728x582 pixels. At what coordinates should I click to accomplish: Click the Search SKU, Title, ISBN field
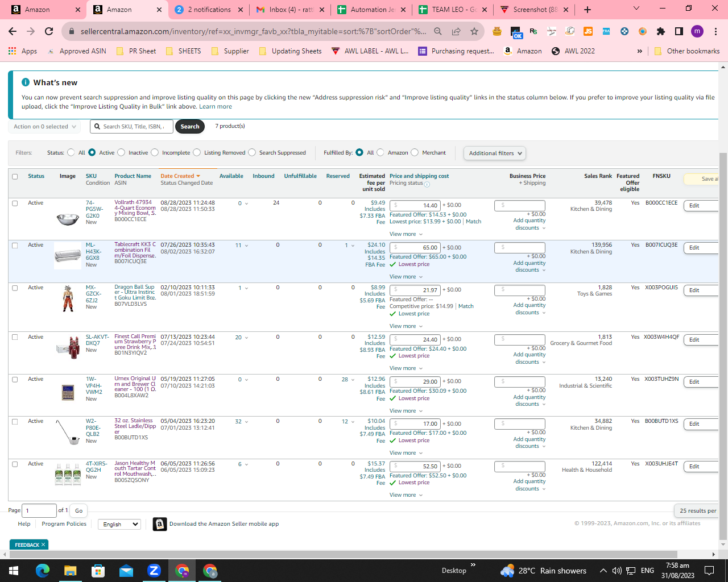[131, 127]
